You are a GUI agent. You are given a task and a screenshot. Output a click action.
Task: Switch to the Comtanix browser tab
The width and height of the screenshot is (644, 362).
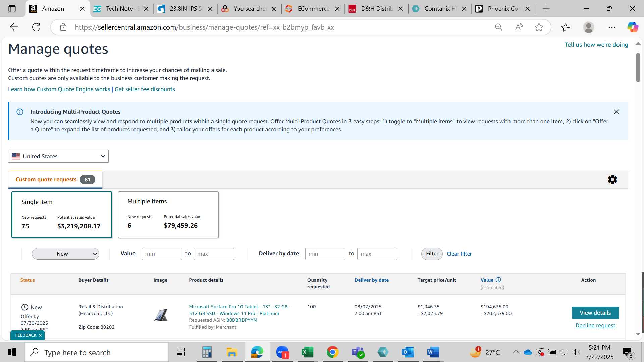tap(439, 9)
